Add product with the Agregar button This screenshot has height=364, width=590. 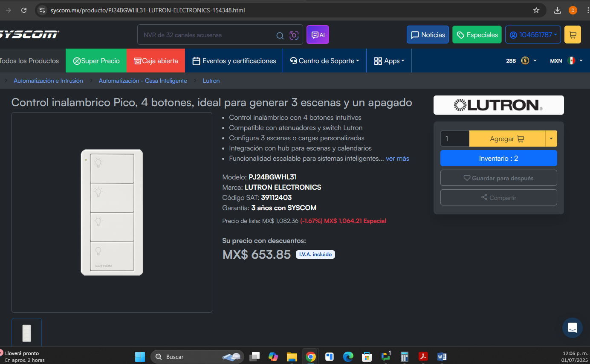pos(507,139)
